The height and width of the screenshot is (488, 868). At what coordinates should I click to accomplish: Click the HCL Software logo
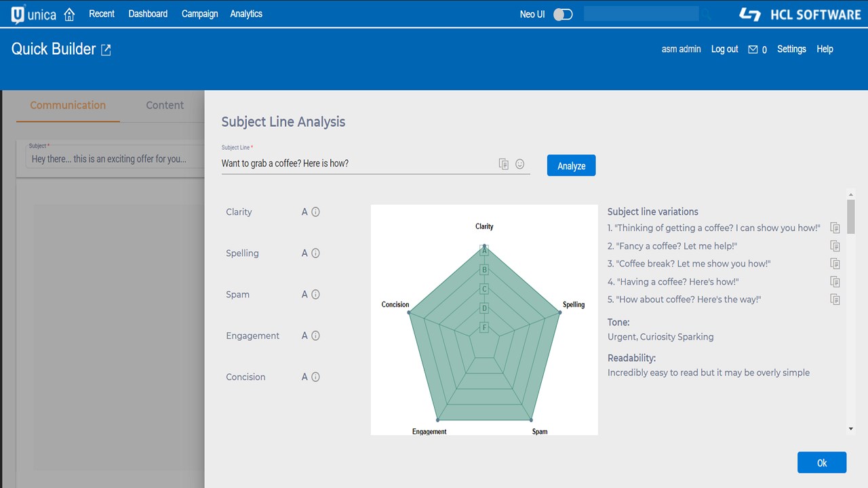(x=800, y=14)
